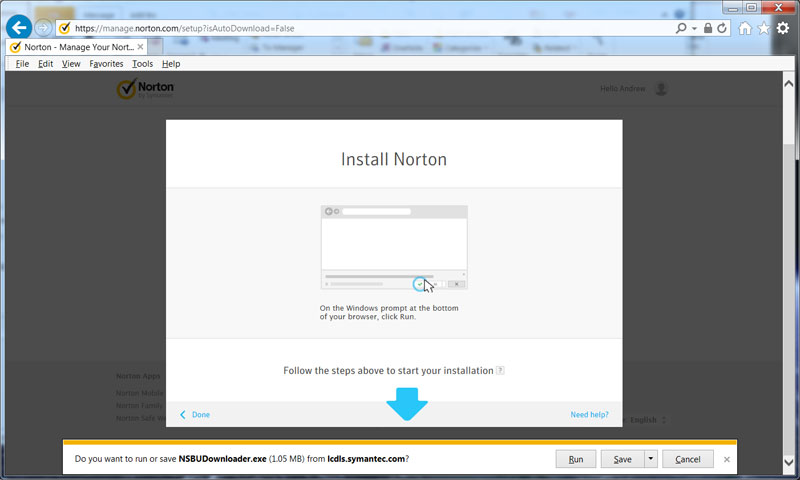Click the page scrollbar up arrow

[789, 83]
